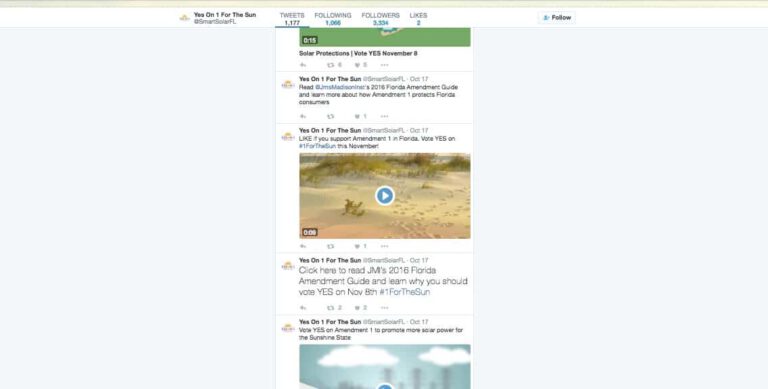
Task: Open the @JmsMadisonInst mention link
Action: (x=340, y=87)
